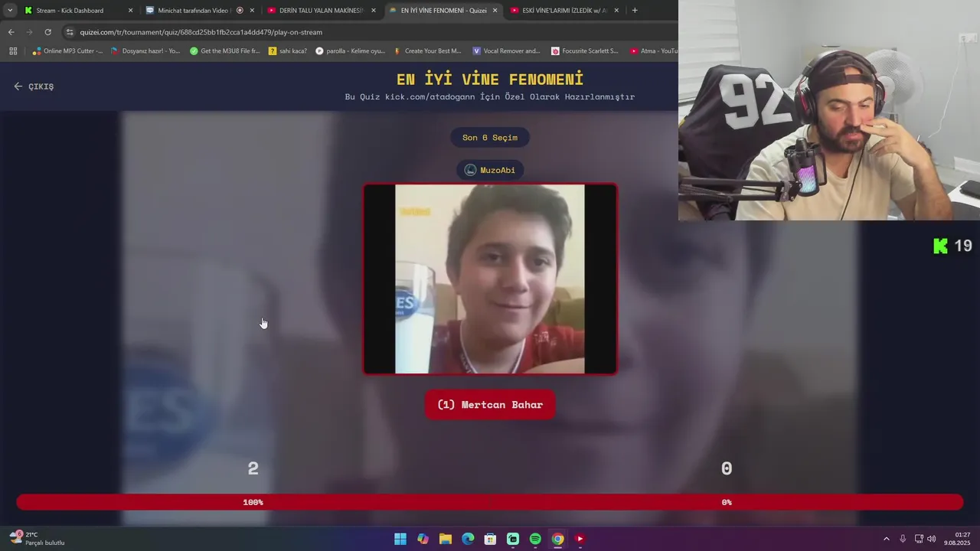Go back in browser history
The height and width of the screenshot is (551, 980).
[x=11, y=32]
